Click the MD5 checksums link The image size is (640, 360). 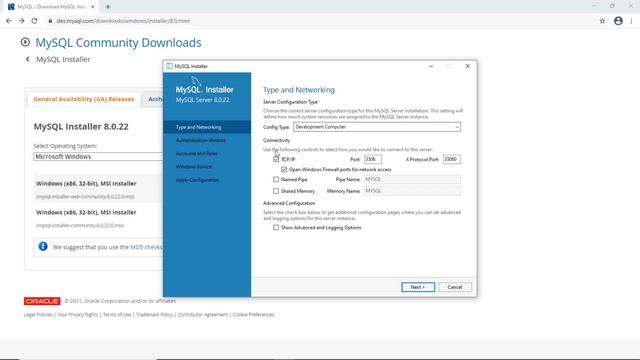click(x=147, y=247)
